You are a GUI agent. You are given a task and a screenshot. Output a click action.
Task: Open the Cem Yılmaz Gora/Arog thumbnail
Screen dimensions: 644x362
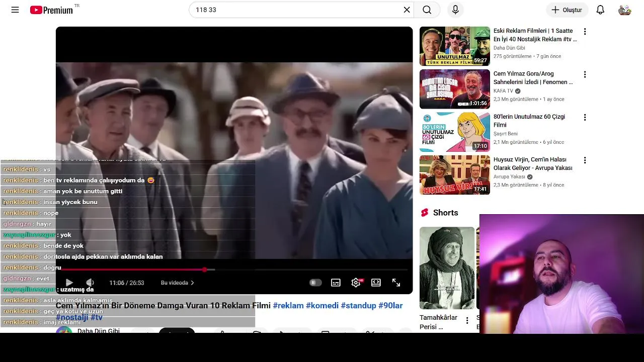tap(455, 89)
